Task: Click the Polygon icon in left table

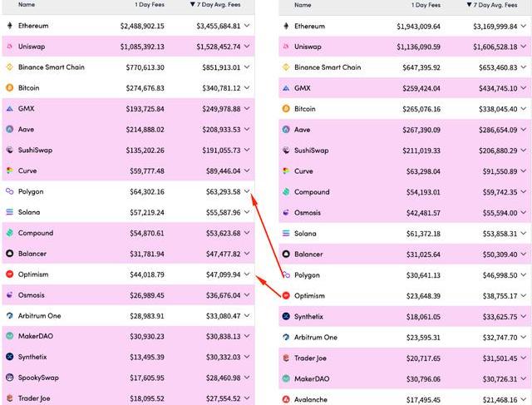Action: 10,191
